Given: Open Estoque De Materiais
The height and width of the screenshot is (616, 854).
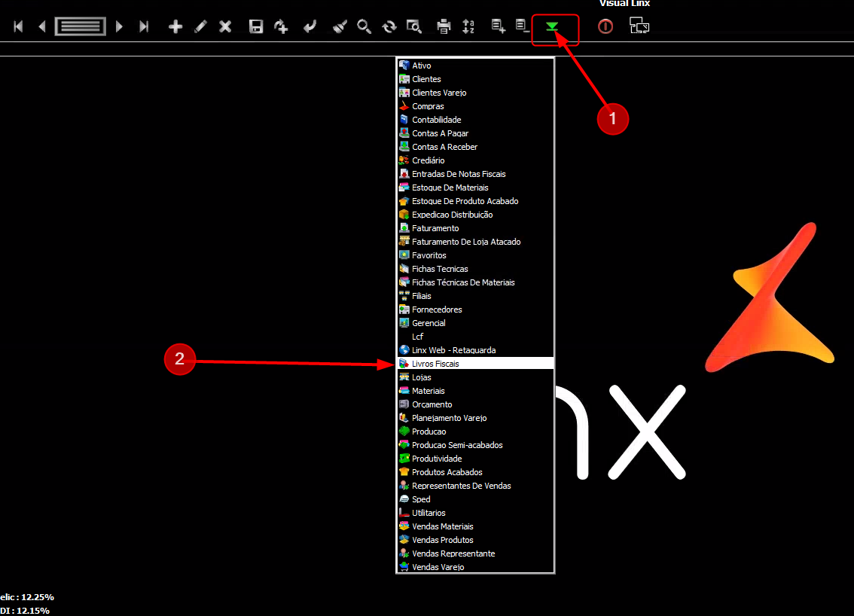Looking at the screenshot, I should click(475, 188).
